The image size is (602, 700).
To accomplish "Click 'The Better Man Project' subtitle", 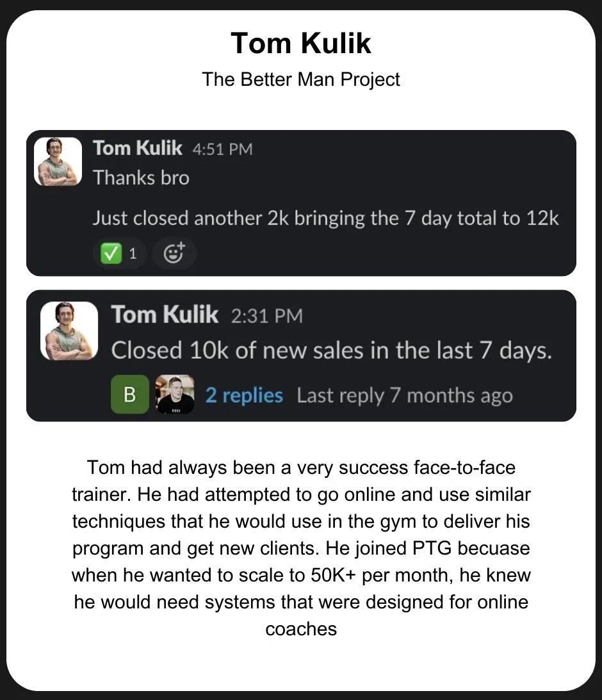I will (x=301, y=79).
